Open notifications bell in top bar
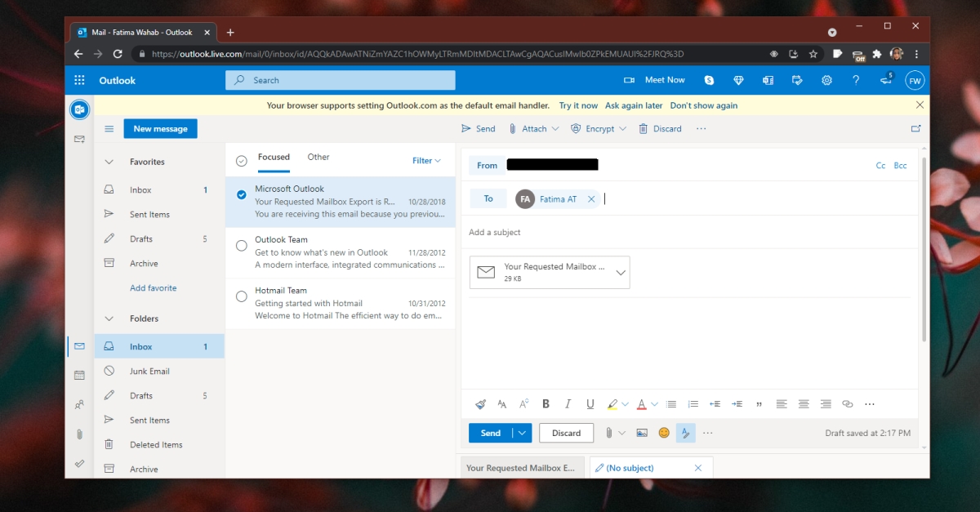Viewport: 980px width, 512px height. [885, 80]
